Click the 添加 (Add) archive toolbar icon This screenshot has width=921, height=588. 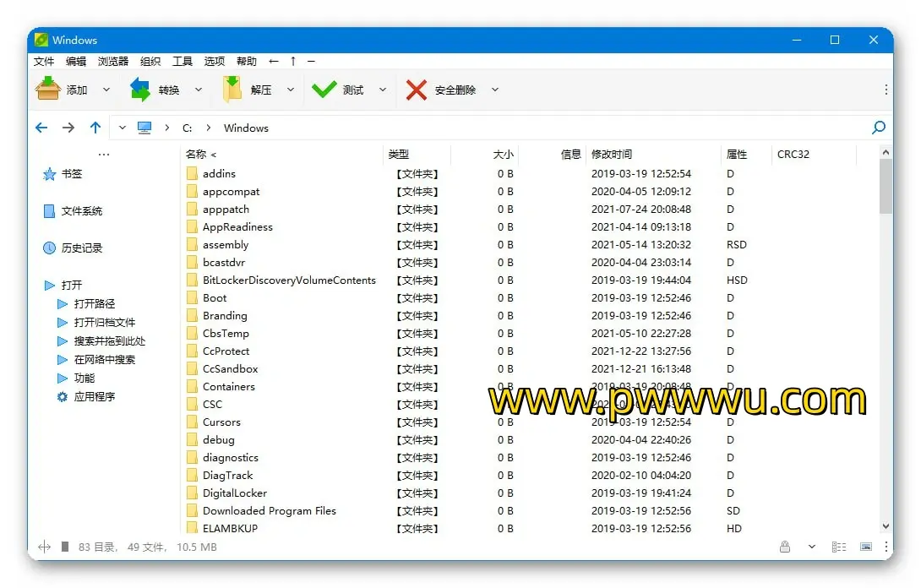[x=48, y=89]
